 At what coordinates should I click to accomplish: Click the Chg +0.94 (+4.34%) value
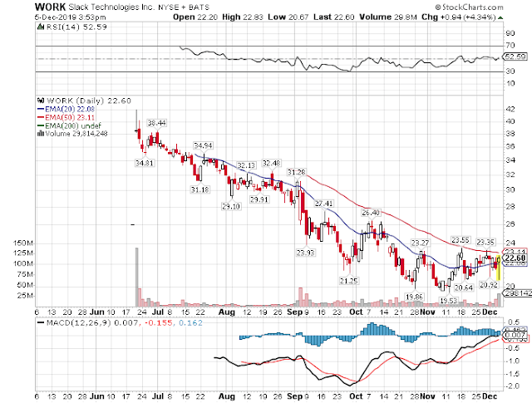tap(459, 17)
